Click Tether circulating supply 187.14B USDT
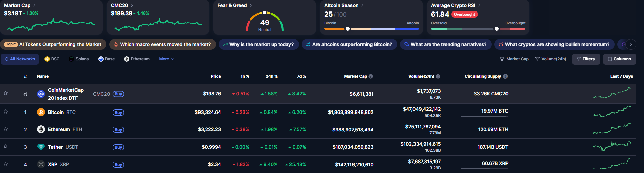Screen dimensions: 644x173 tap(493, 147)
